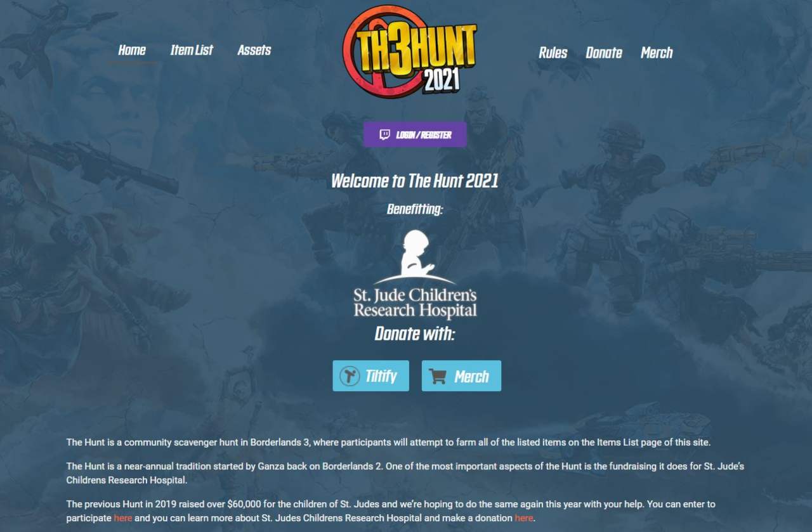This screenshot has height=532, width=812.
Task: Click the Login / Register text on the purple button
Action: [x=424, y=135]
